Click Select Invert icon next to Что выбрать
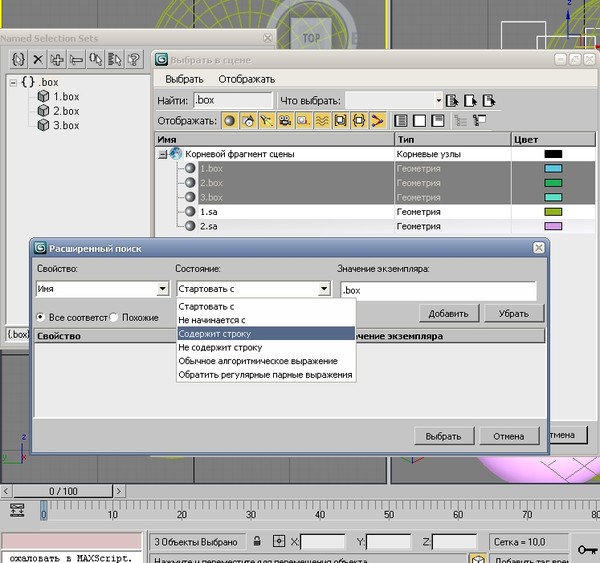600x563 pixels. pyautogui.click(x=489, y=101)
